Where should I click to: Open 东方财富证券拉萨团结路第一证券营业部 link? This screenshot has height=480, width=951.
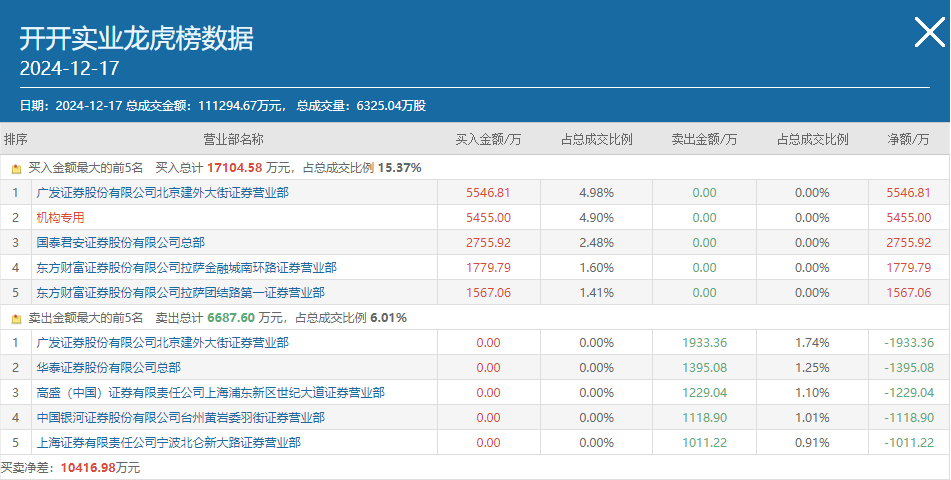(x=181, y=293)
